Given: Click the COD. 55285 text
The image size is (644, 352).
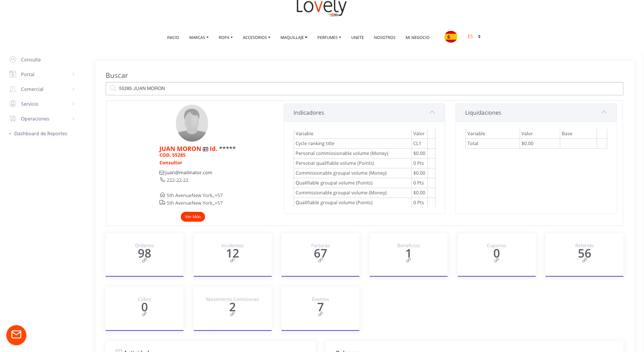Looking at the screenshot, I should (172, 155).
